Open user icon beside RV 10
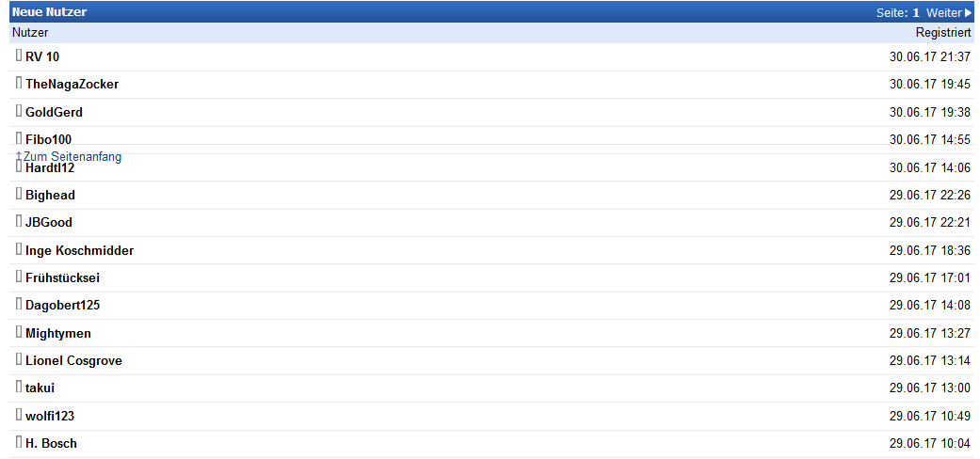The image size is (980, 459). [19, 55]
